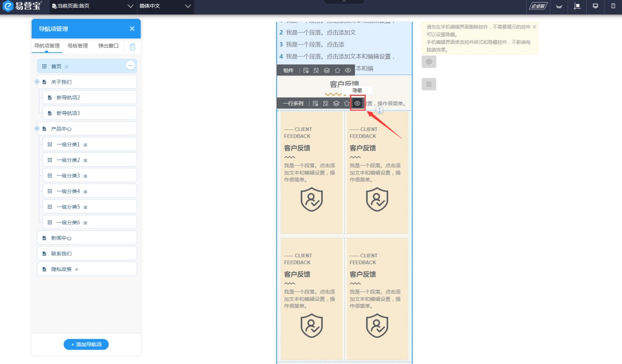Screen dimensions: 622x364
Task: Click the list icon beside 一级分类1
Action: tap(86, 144)
